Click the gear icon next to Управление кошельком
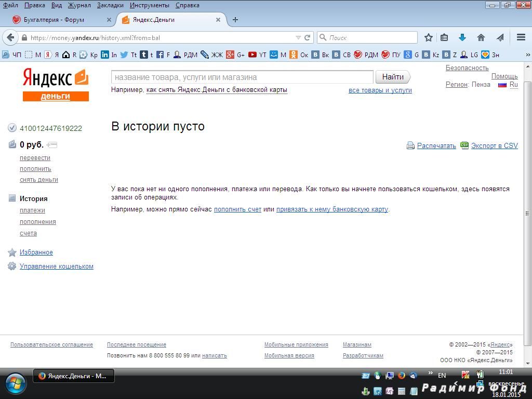The width and height of the screenshot is (532, 399). [12, 266]
